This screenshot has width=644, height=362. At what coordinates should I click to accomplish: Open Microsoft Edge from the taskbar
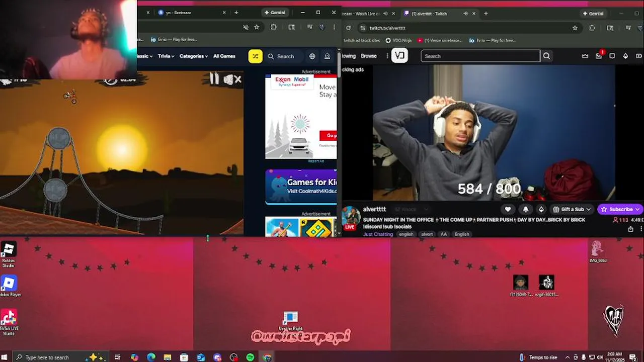click(151, 357)
